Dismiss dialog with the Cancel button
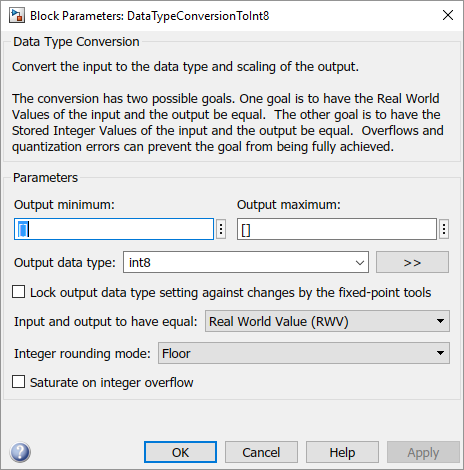The image size is (464, 470). (x=261, y=452)
